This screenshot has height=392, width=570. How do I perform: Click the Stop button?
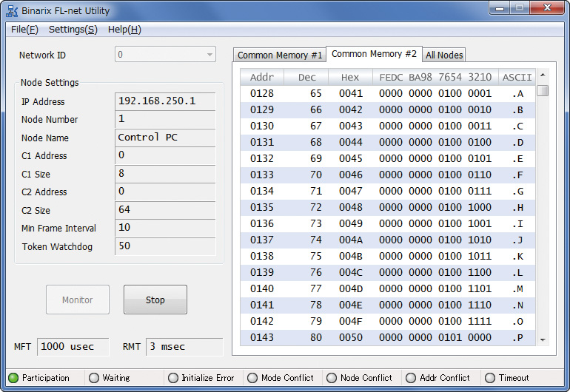(155, 300)
